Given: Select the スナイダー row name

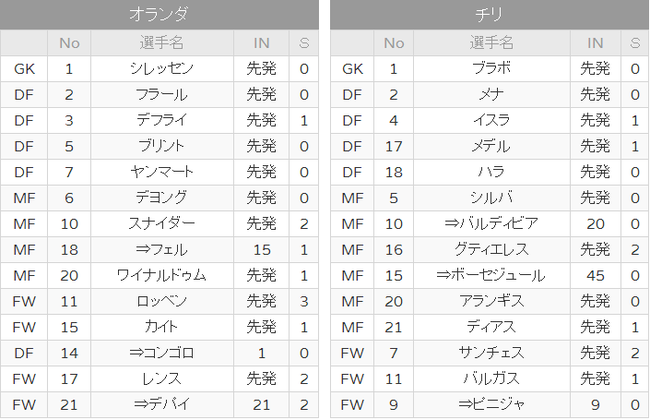Looking at the screenshot, I should tap(162, 223).
